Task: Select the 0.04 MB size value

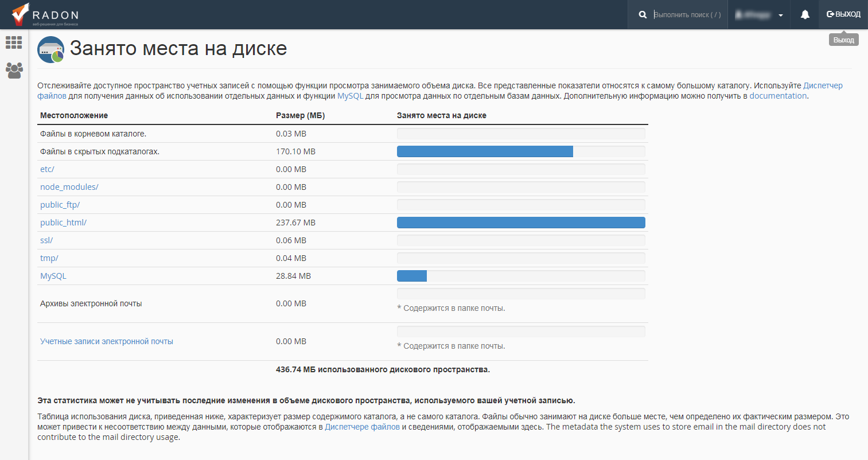Action: [x=291, y=258]
